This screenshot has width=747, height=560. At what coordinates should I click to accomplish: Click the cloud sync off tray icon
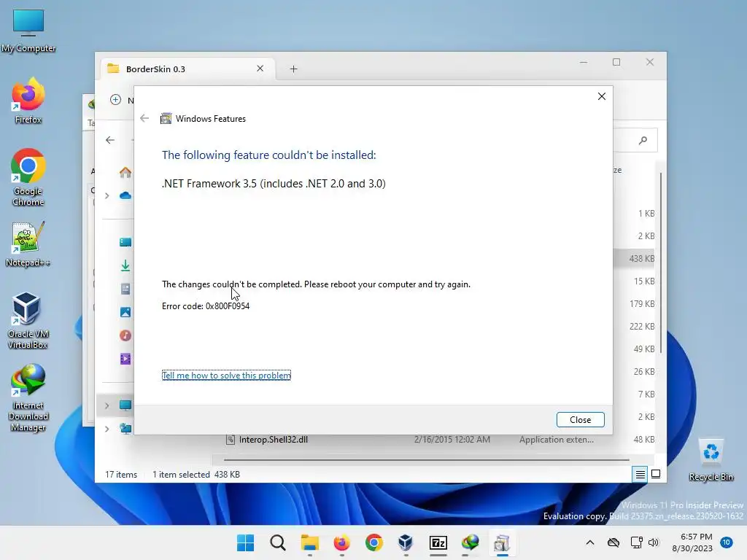(614, 542)
